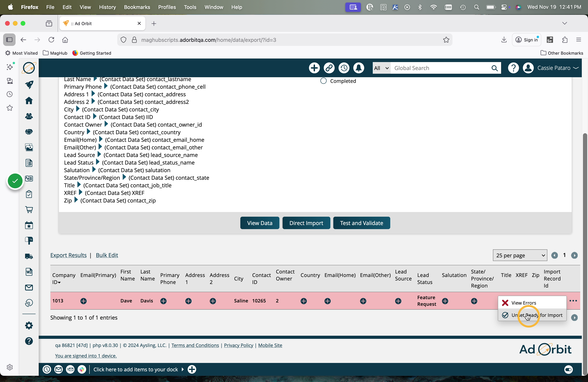Click the Export Results link
The image size is (588, 382).
(x=68, y=255)
